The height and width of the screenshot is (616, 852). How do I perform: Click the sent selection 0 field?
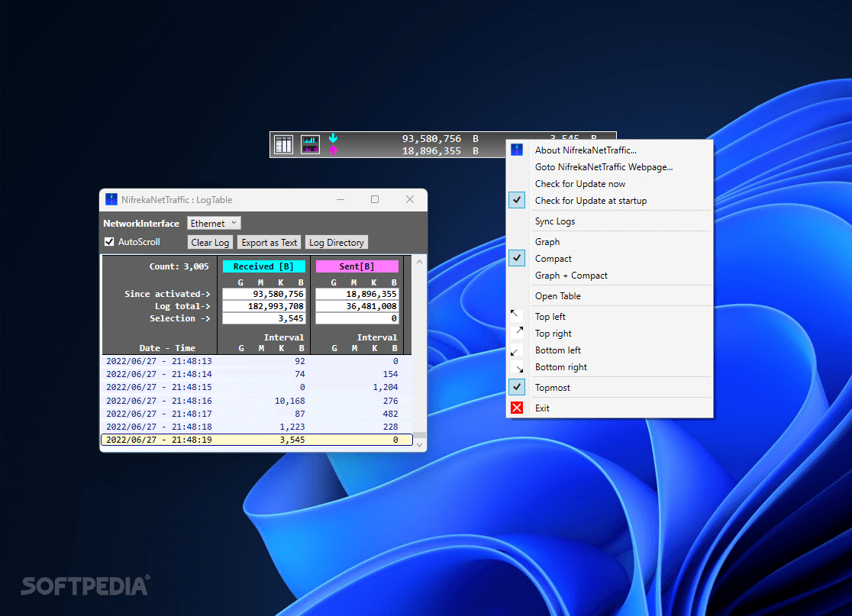coord(357,318)
